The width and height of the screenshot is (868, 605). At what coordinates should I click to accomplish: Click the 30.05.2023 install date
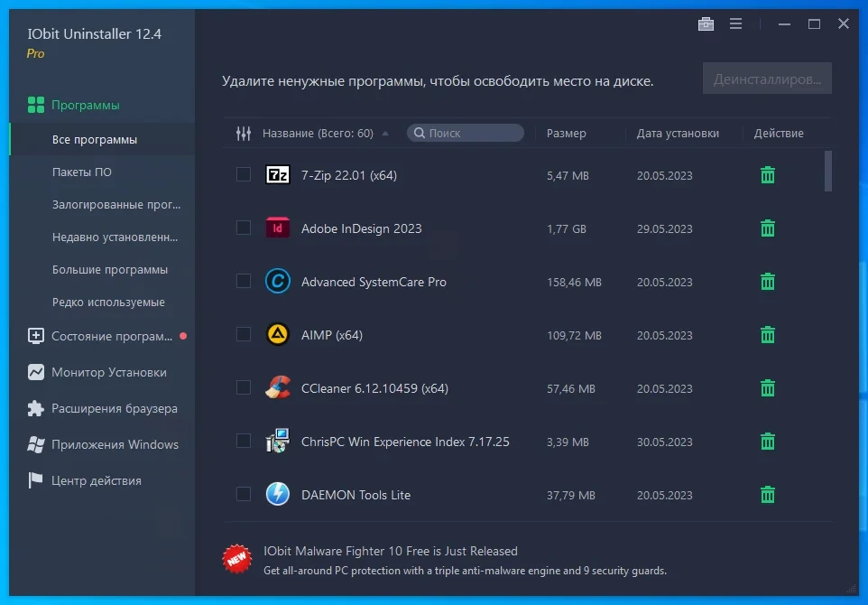[x=664, y=442]
